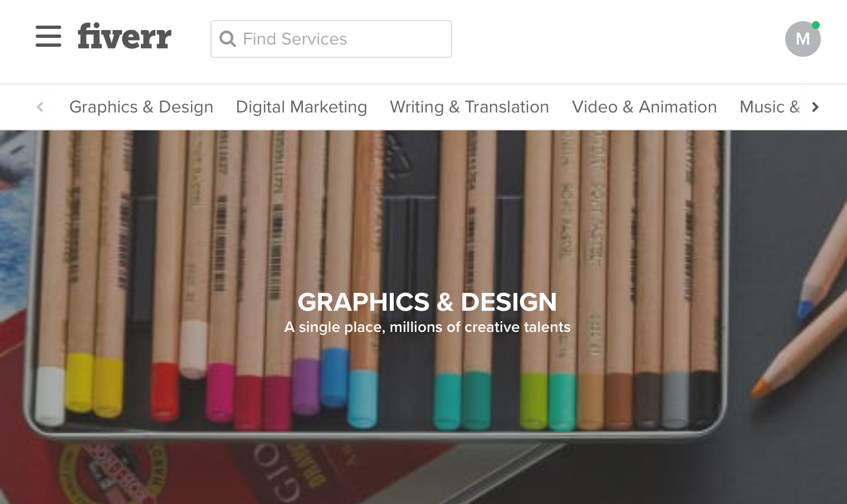Click the fiverr logo

(x=124, y=36)
